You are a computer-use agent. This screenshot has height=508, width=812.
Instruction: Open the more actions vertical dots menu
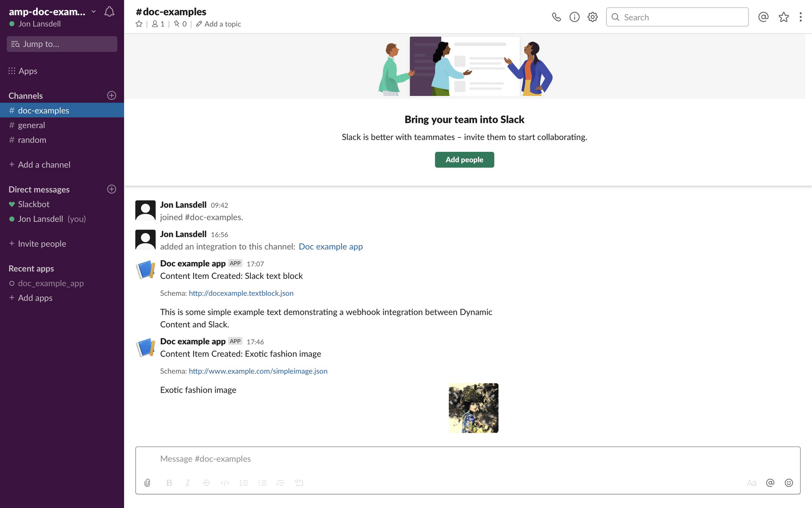pyautogui.click(x=800, y=17)
